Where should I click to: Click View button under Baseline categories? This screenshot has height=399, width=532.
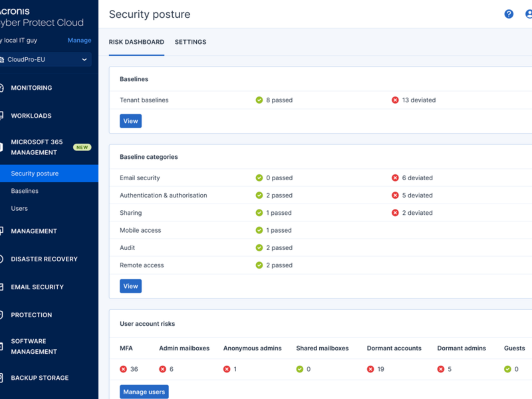pos(130,286)
